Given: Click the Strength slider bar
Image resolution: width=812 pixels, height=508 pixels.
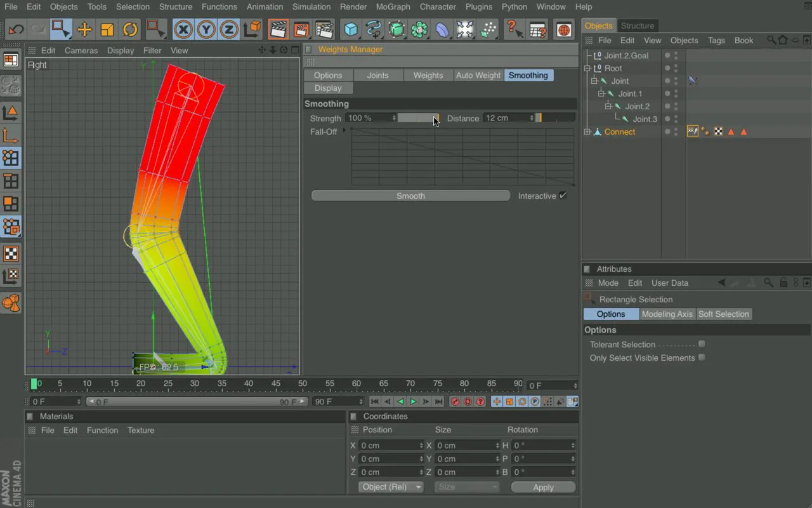Looking at the screenshot, I should (418, 118).
